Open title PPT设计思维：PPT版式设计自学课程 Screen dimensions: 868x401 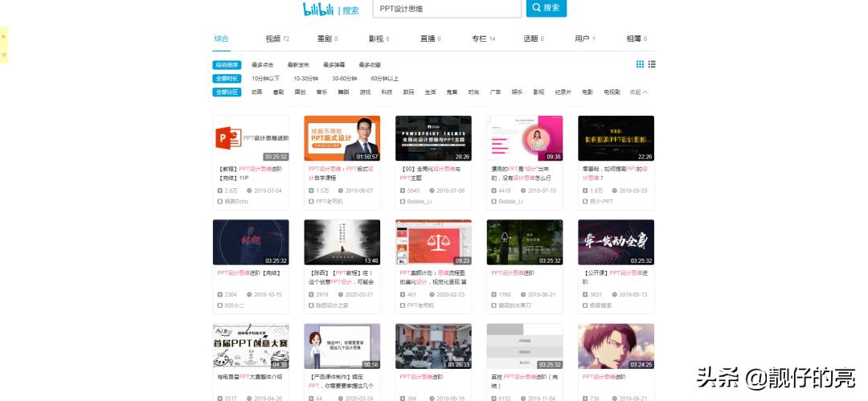click(x=341, y=174)
